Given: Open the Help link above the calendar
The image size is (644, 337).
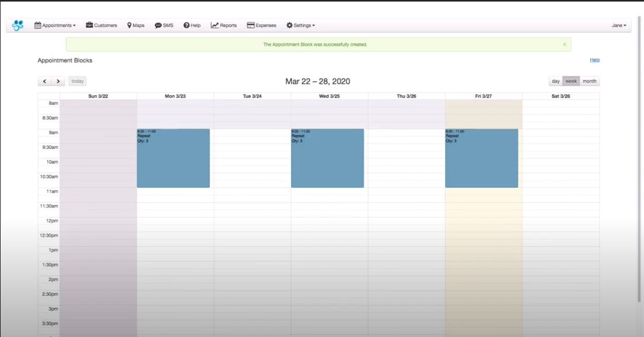Looking at the screenshot, I should click(595, 60).
